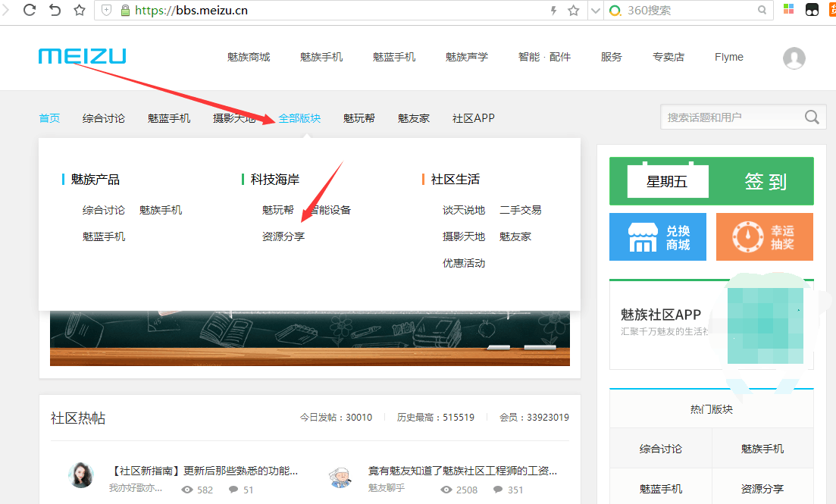Click the black mask extension icon
Viewport: 836px width, 504px height.
click(812, 10)
